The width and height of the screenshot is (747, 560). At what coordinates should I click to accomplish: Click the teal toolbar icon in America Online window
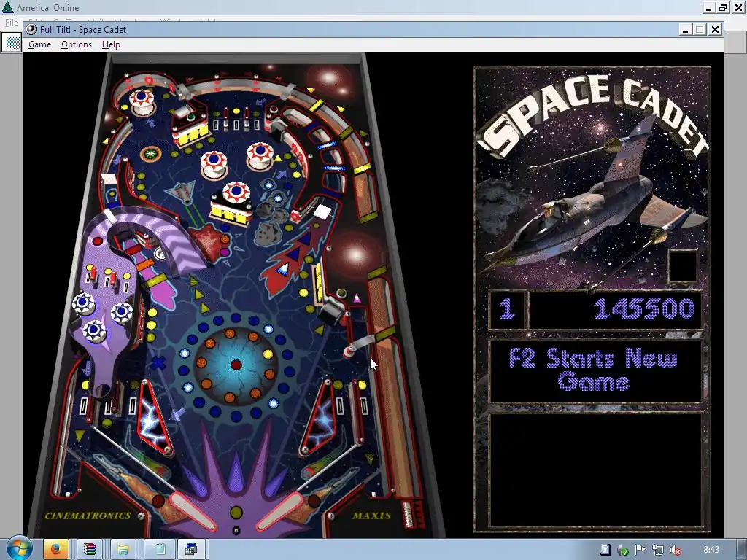click(x=13, y=43)
